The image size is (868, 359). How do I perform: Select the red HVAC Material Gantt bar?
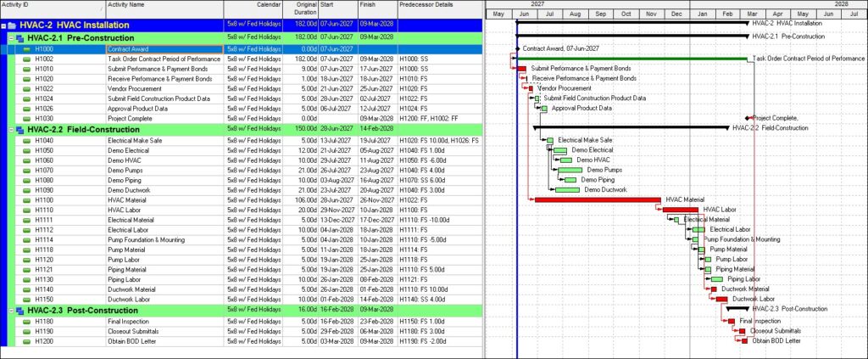click(598, 199)
